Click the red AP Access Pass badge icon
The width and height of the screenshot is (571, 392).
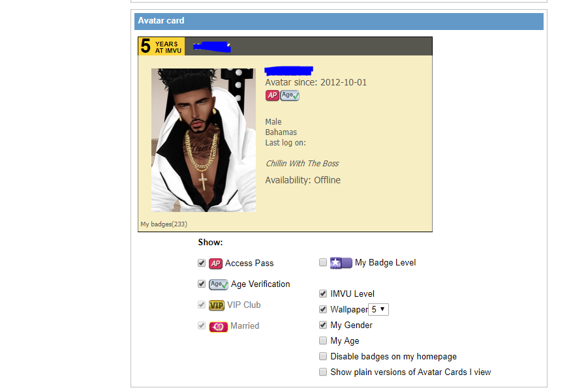click(216, 264)
